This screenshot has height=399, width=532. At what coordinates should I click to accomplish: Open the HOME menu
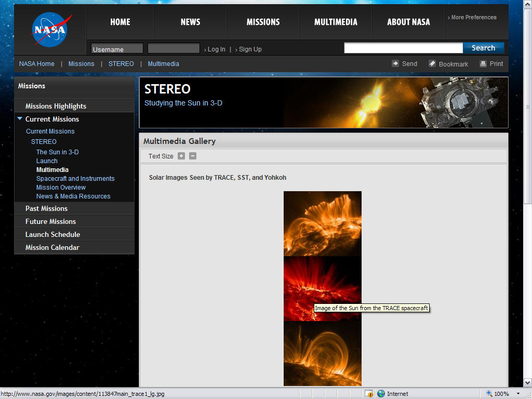tap(120, 22)
